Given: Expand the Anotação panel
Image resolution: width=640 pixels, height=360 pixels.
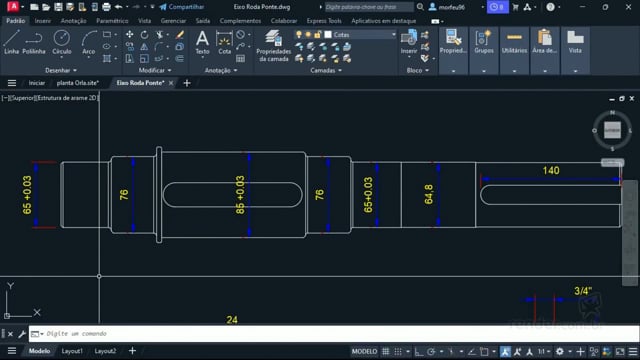Looking at the screenshot, I should pos(221,70).
